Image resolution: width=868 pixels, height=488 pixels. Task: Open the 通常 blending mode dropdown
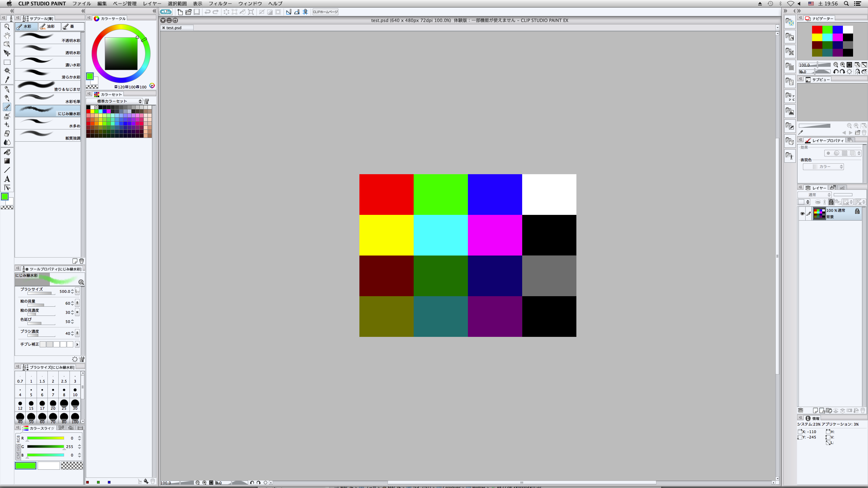(814, 195)
